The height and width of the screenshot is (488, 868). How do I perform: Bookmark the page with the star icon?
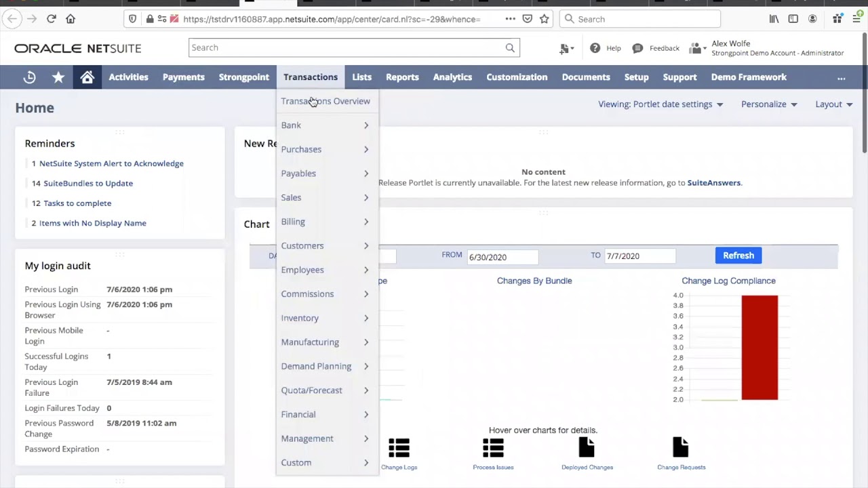coord(544,19)
